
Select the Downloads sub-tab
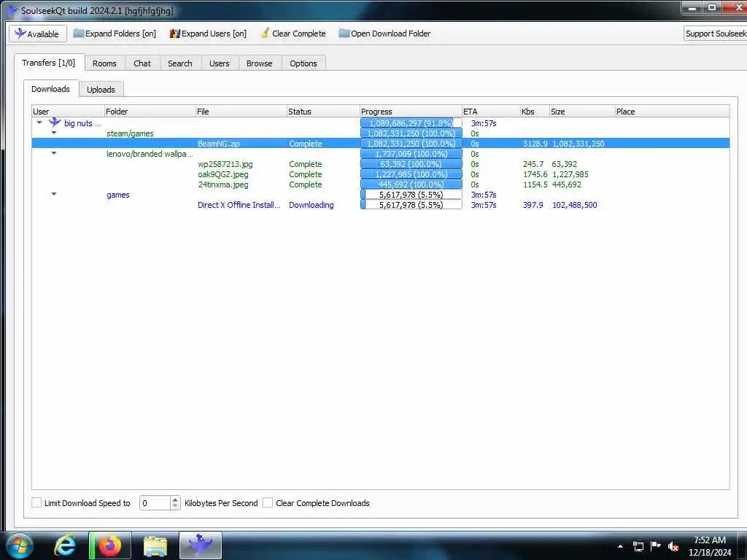[x=50, y=88]
